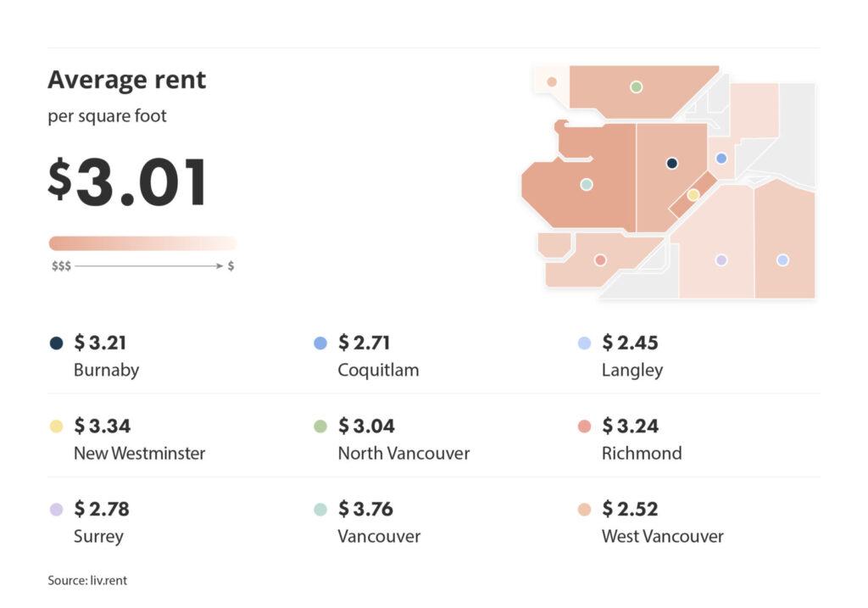Click the light blue Langley map marker
This screenshot has height=608, width=868.
(x=782, y=260)
